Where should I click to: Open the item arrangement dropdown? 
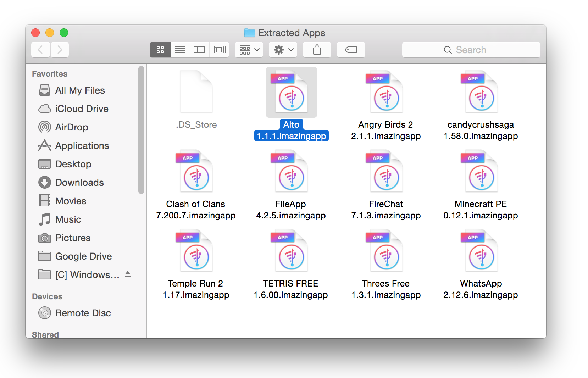pos(249,50)
